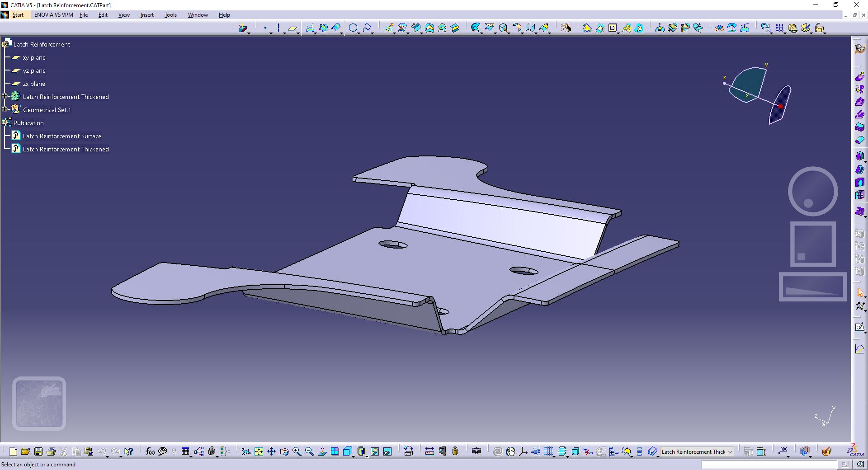Image resolution: width=868 pixels, height=470 pixels.
Task: Click the Capture camera icon
Action: click(x=476, y=451)
